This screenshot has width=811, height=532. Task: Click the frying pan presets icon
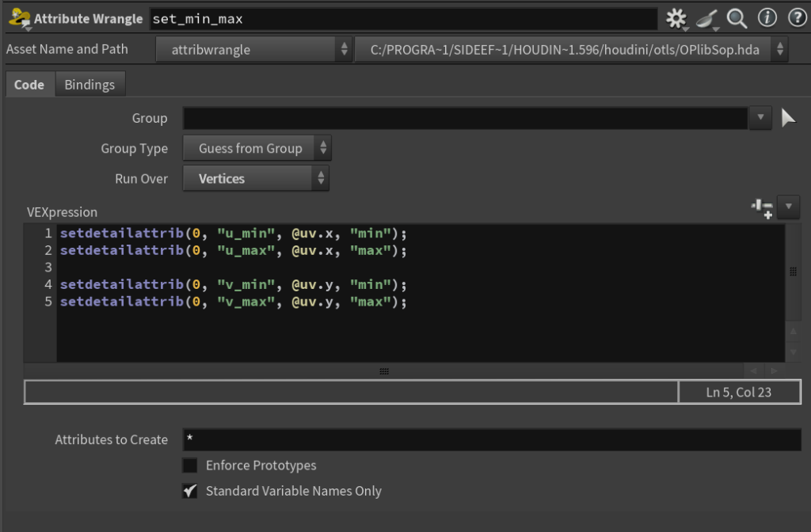tap(706, 18)
